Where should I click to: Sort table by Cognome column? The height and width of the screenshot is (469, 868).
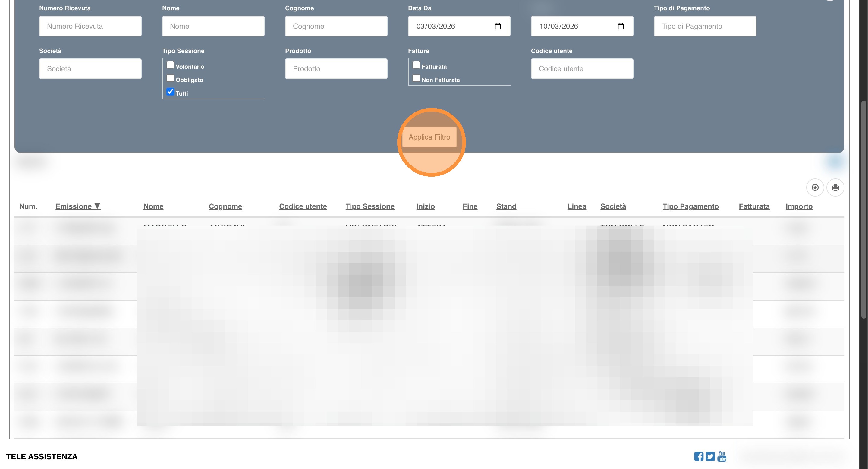pyautogui.click(x=225, y=206)
